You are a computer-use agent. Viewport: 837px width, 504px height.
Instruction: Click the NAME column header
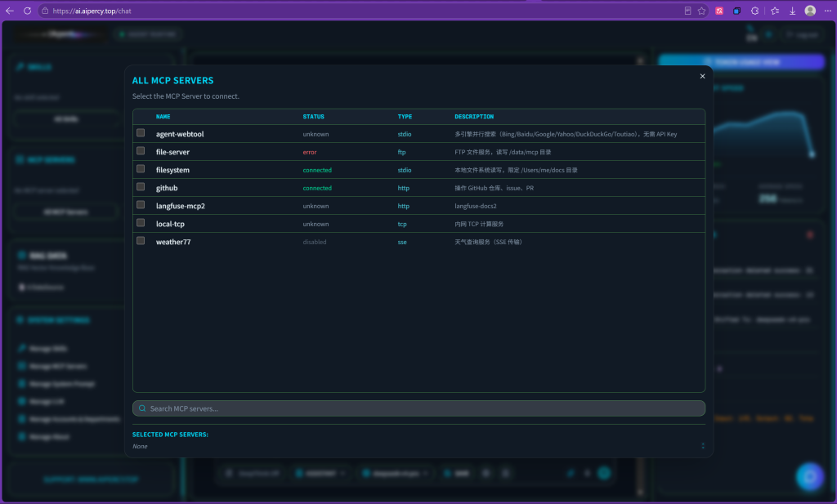(163, 116)
